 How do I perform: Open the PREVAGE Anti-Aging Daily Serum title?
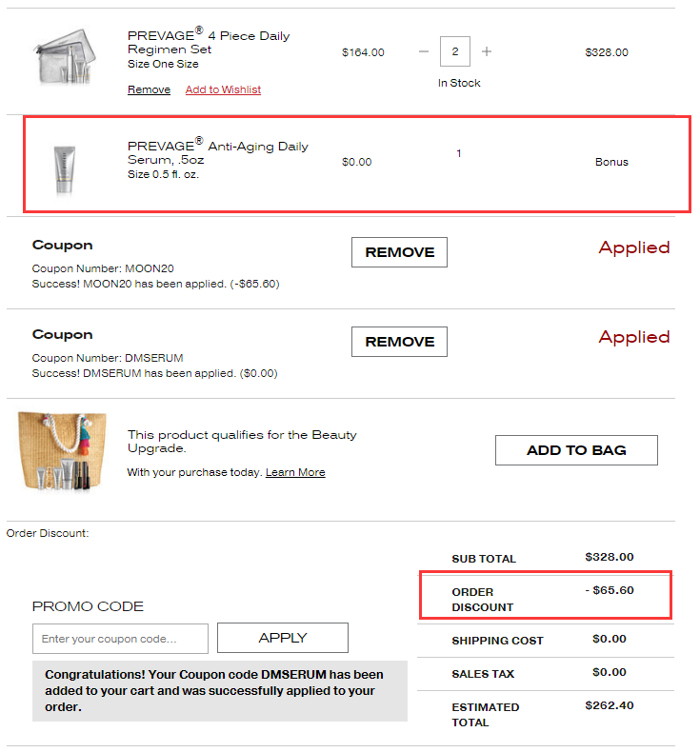218,152
